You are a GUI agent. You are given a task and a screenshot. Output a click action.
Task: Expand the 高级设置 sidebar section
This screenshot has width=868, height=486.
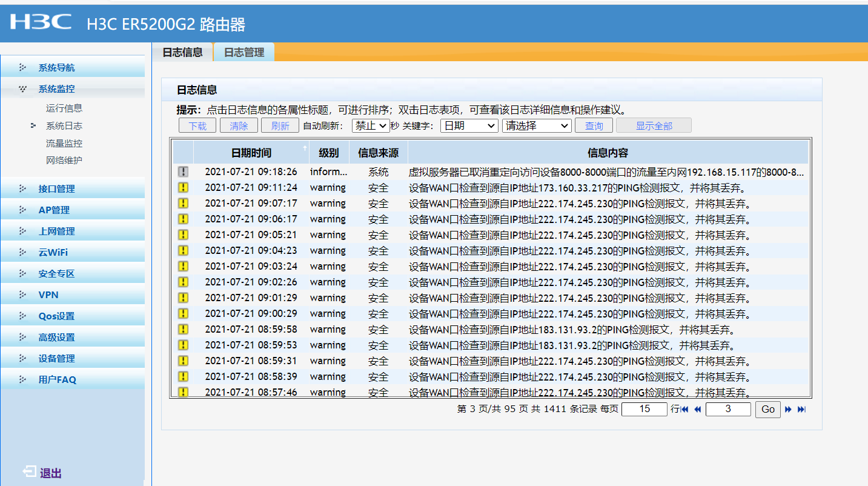pyautogui.click(x=73, y=338)
